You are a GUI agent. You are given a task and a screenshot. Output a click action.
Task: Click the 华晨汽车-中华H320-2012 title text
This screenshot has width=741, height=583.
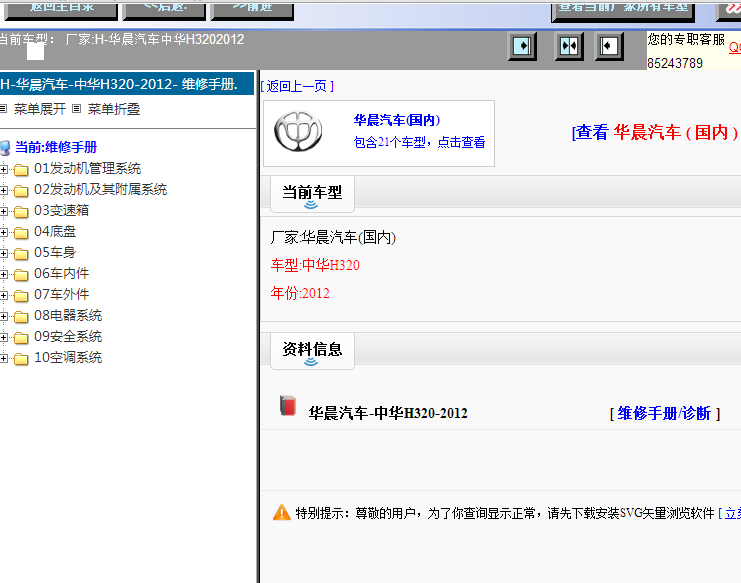click(x=388, y=413)
